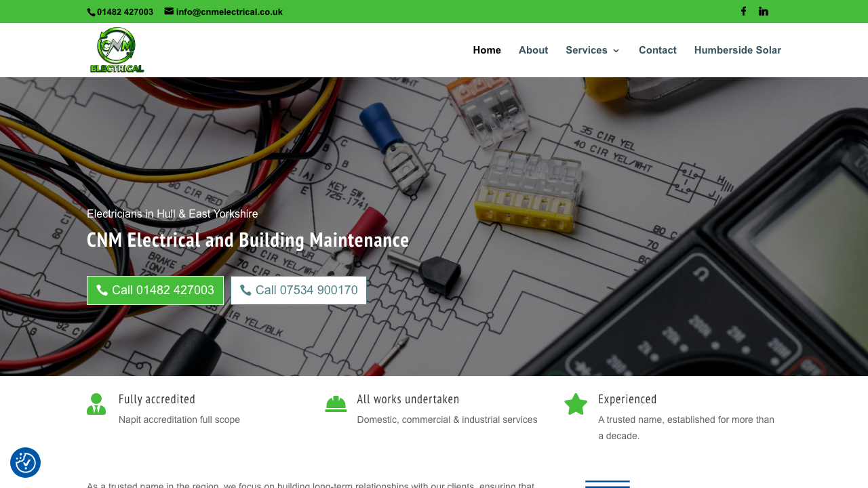Image resolution: width=868 pixels, height=488 pixels.
Task: Click the CNM Electrical logo
Action: (117, 49)
